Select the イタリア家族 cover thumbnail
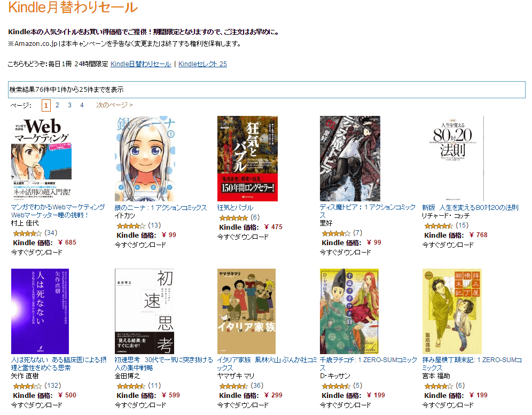The image size is (532, 415). point(246,311)
